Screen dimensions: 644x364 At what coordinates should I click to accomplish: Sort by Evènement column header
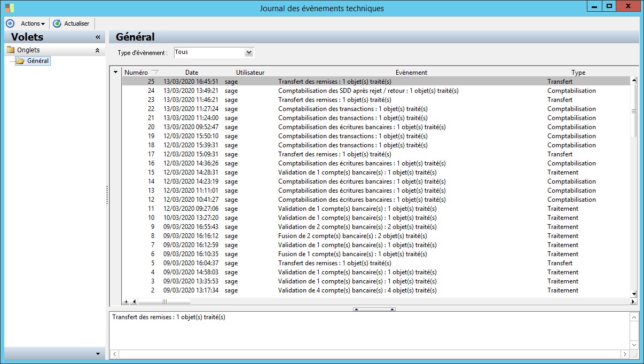point(411,73)
